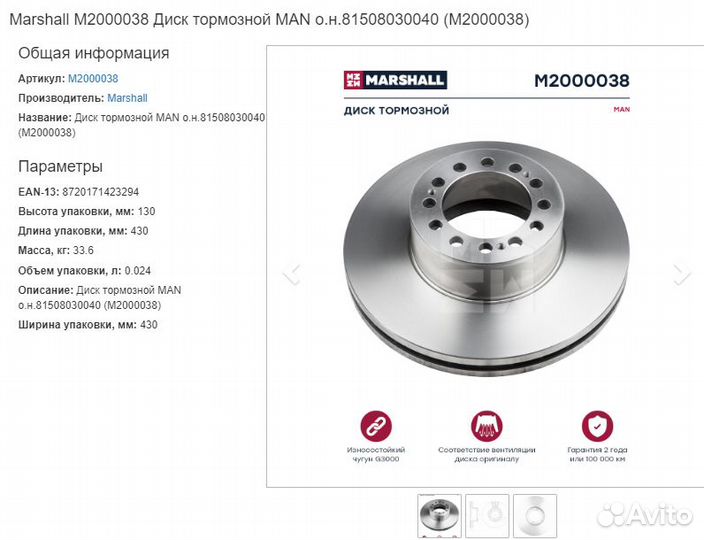
Task: Click the chain-link wear-resistant cast iron icon
Action: pos(376,426)
